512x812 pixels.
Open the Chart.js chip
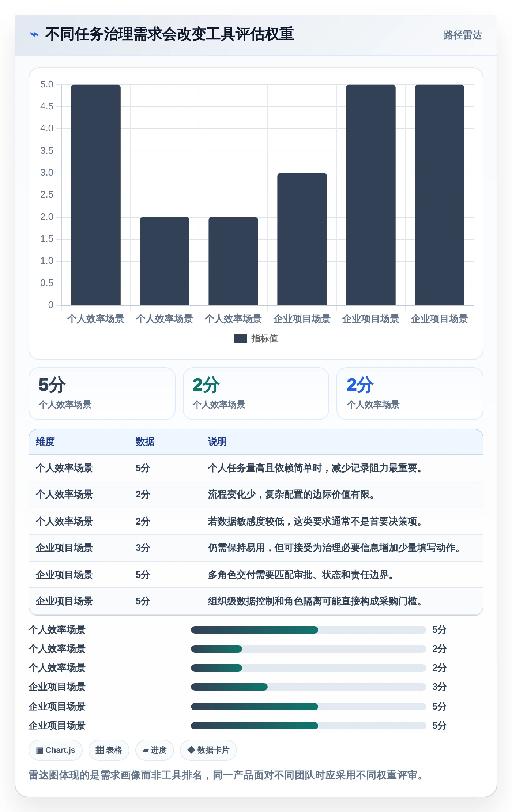pos(56,750)
